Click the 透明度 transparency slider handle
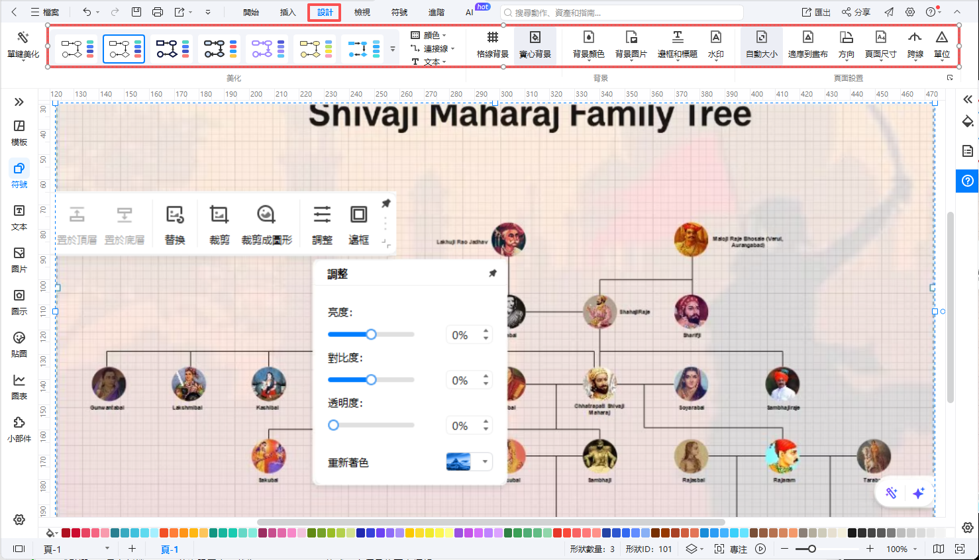This screenshot has height=560, width=979. point(334,425)
